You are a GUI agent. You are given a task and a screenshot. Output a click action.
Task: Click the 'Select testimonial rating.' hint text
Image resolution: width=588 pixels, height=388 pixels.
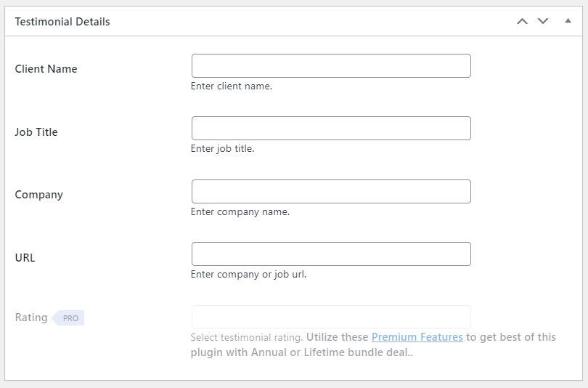coord(247,337)
